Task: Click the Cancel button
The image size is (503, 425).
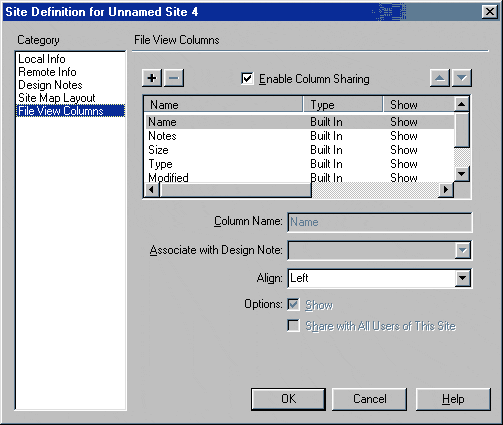Action: pyautogui.click(x=369, y=399)
